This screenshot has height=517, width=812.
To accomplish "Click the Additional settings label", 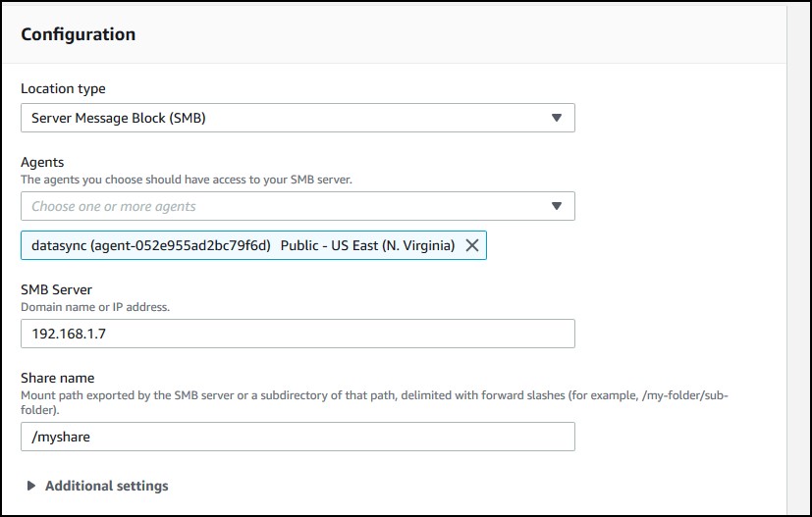I will tap(107, 486).
